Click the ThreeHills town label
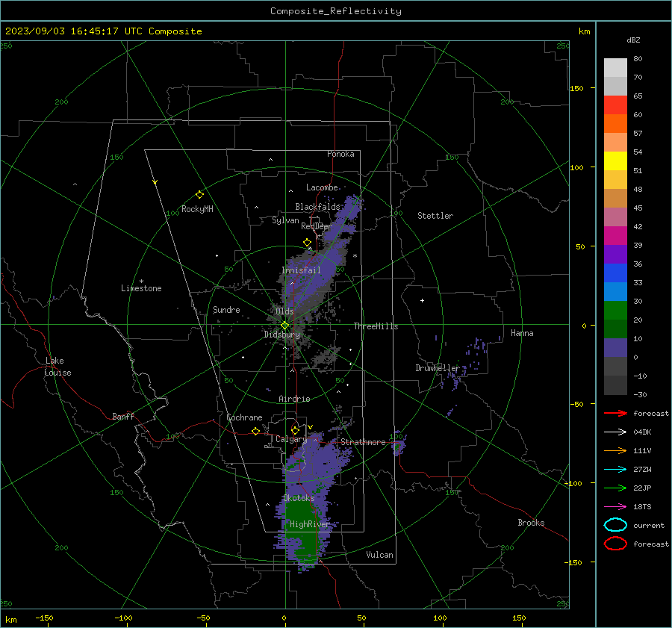This screenshot has width=672, height=628. click(376, 326)
